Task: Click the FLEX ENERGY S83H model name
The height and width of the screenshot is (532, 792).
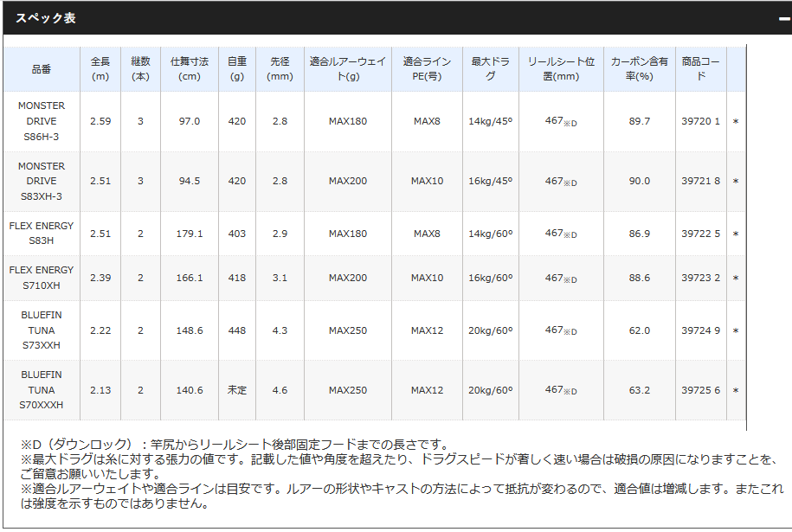Action: [42, 234]
